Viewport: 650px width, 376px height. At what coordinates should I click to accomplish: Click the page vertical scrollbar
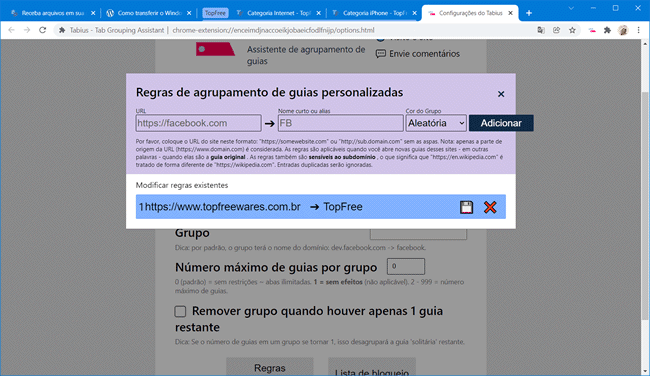(645, 205)
